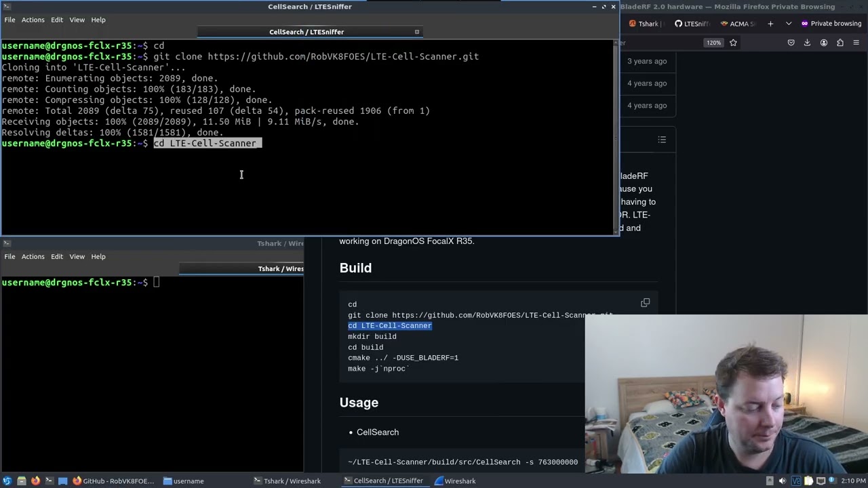
Task: Open View menu in CellSearch terminal
Action: [77, 20]
